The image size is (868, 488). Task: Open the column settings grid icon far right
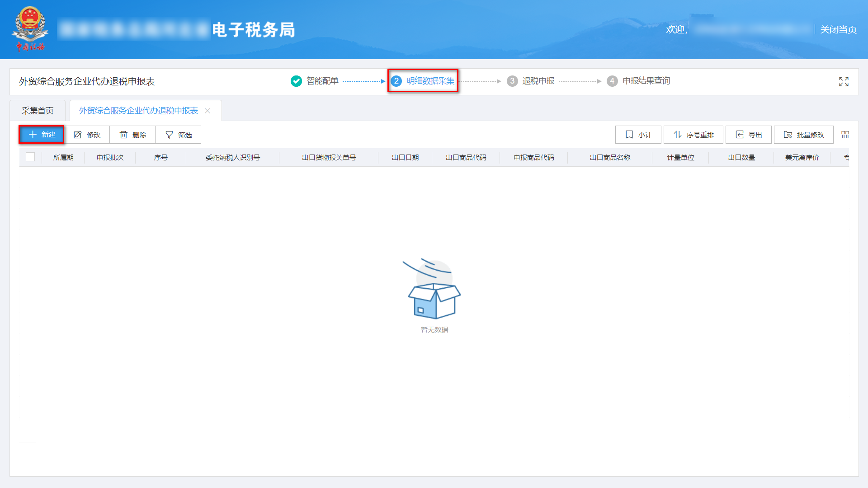tap(845, 134)
